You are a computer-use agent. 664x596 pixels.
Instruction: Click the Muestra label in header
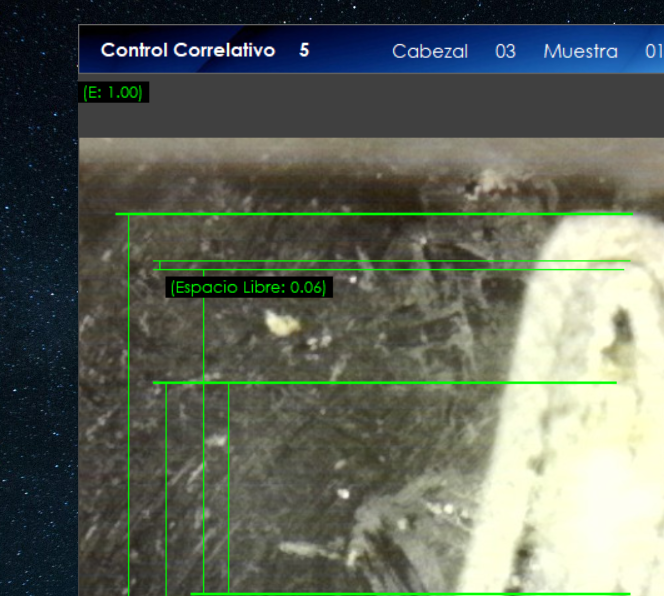pos(580,51)
